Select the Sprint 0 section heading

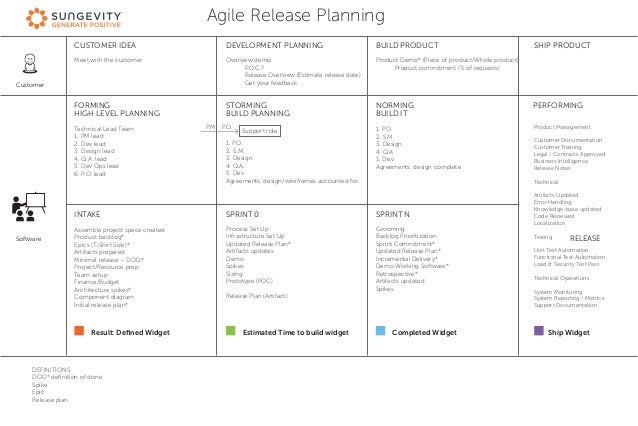click(242, 214)
